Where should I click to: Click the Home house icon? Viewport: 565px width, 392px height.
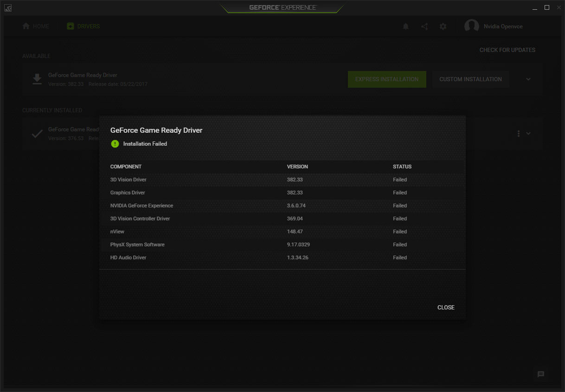pos(26,26)
